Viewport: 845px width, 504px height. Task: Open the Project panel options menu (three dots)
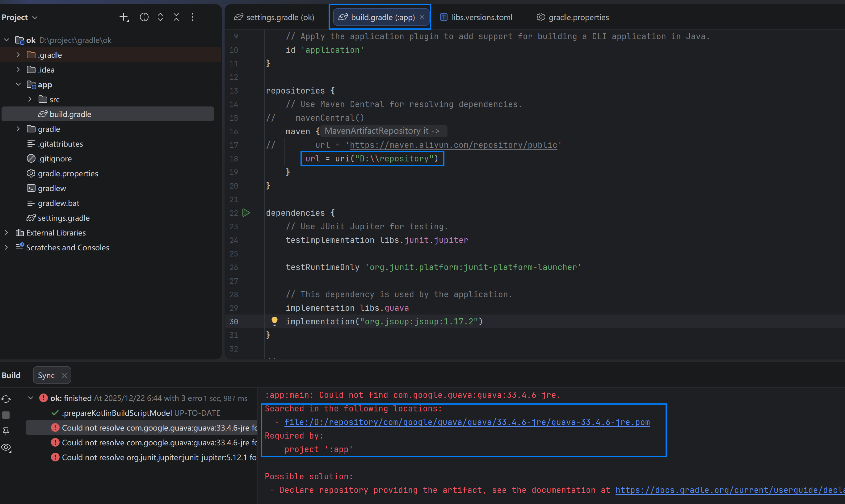coord(192,17)
